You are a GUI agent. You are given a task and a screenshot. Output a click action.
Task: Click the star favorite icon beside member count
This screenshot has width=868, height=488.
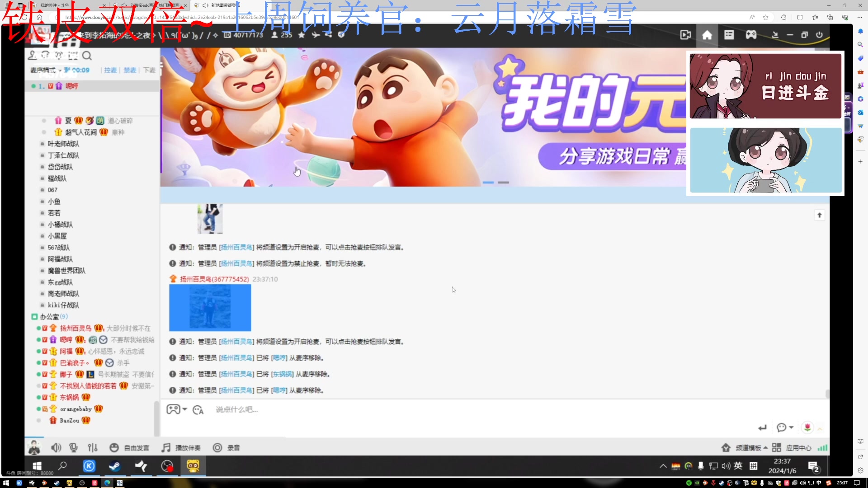click(302, 35)
